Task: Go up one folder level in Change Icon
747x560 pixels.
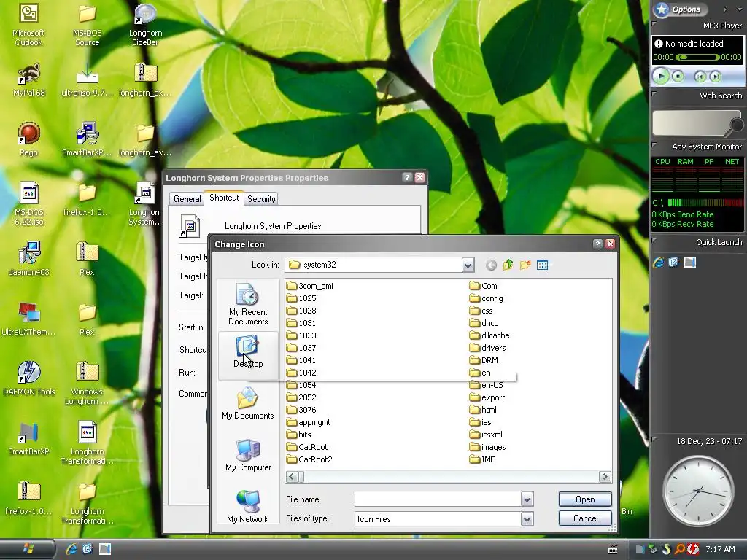Action: point(508,265)
